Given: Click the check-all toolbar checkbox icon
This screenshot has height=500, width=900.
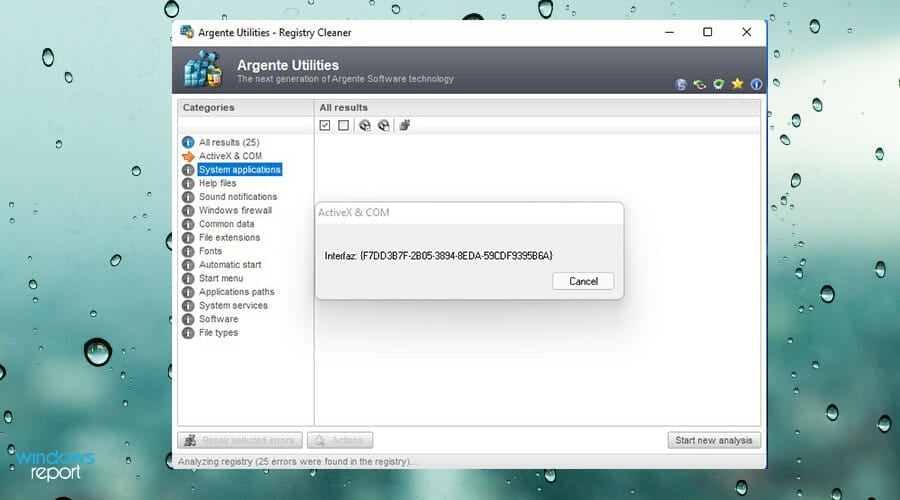Looking at the screenshot, I should [x=325, y=125].
